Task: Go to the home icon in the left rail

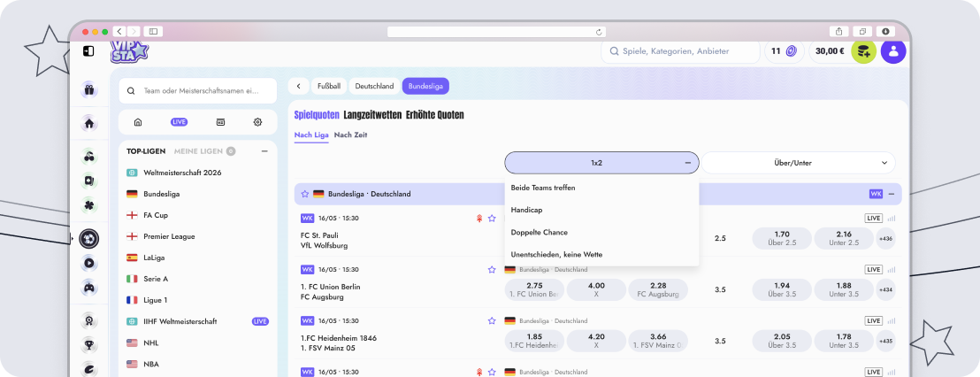Action: pyautogui.click(x=89, y=123)
